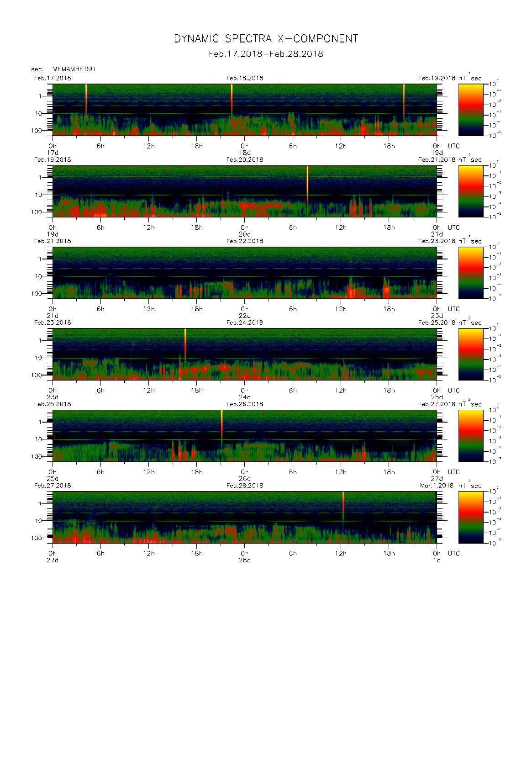Open the Feb.21–Feb.22 spectrogram panel

tap(245, 273)
